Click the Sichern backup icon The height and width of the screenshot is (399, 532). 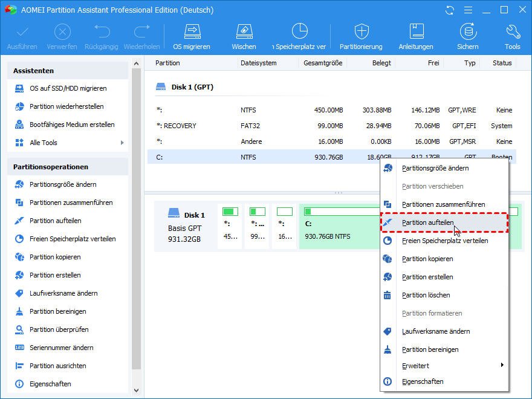[x=467, y=36]
